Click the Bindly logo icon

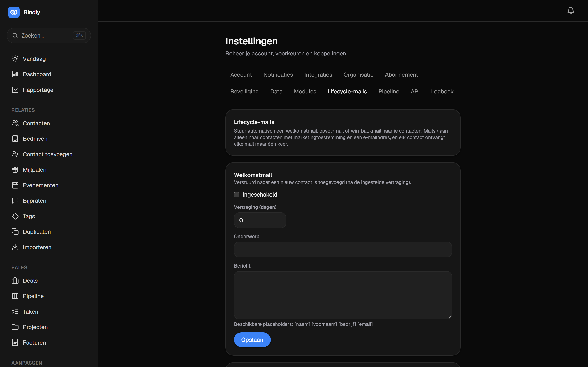pyautogui.click(x=14, y=12)
